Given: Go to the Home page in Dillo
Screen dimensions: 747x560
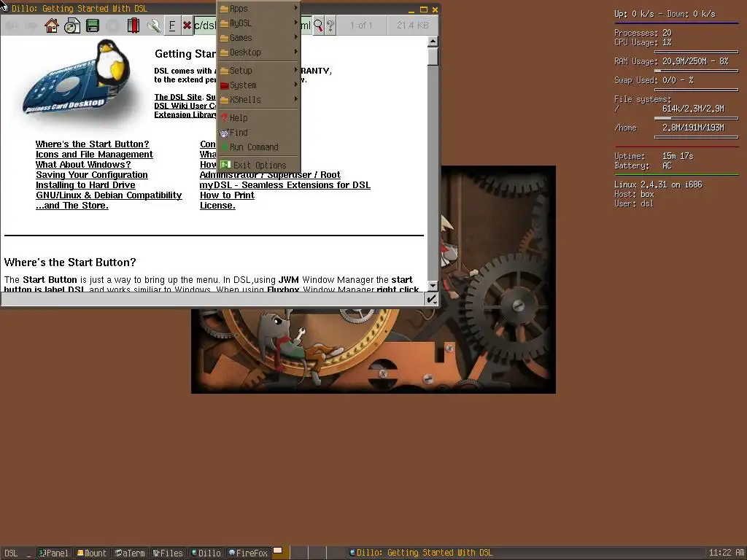Looking at the screenshot, I should (52, 26).
